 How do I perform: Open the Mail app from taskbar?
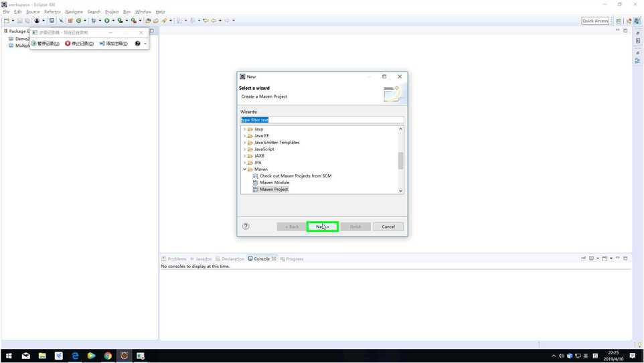pos(26,356)
